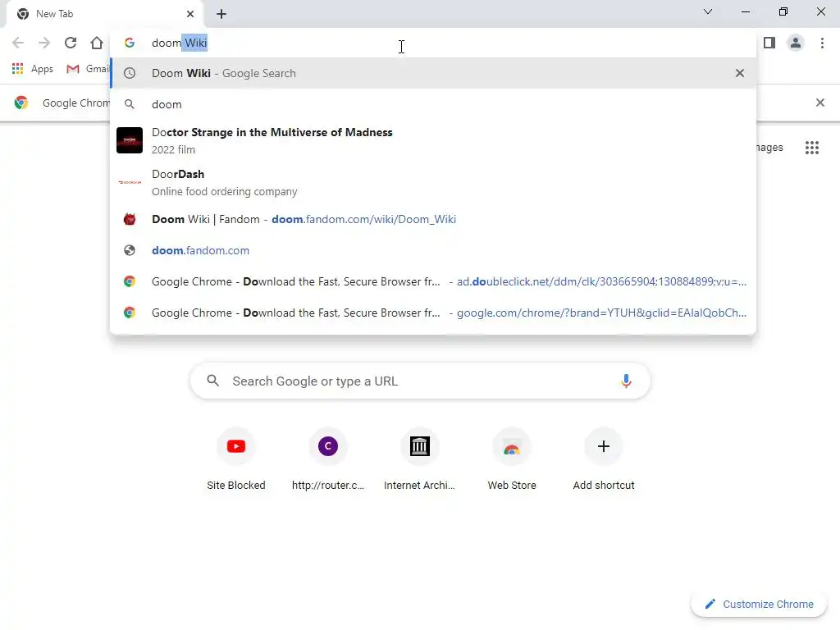
Task: Start voice search with microphone icon
Action: coord(626,381)
